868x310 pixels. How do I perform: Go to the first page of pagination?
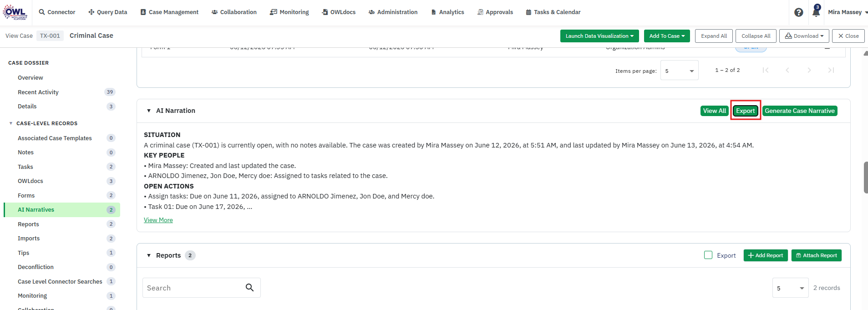coord(766,70)
